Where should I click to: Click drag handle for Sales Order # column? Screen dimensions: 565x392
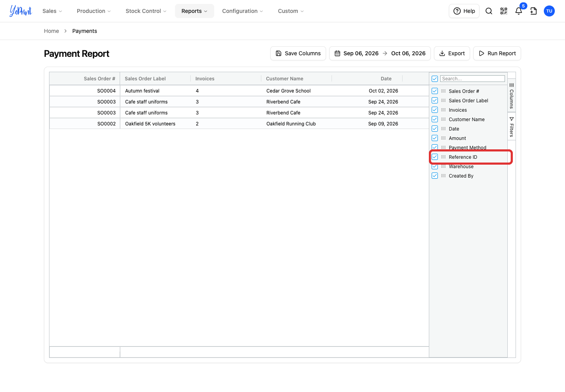(x=443, y=91)
